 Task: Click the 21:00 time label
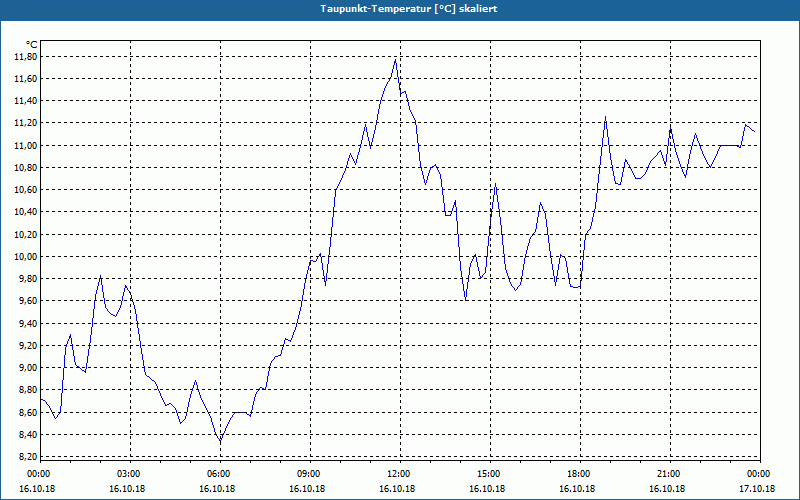670,474
